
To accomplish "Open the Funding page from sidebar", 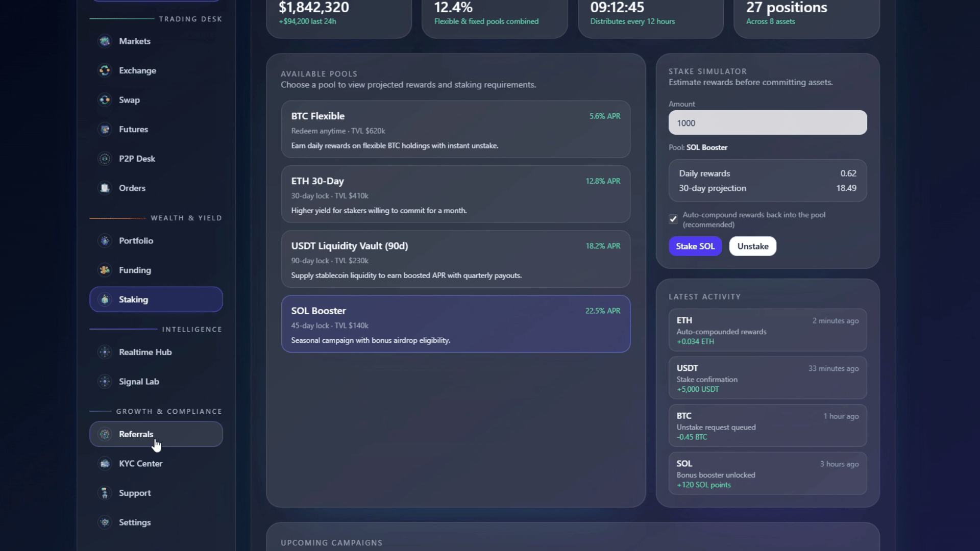I will [x=135, y=270].
